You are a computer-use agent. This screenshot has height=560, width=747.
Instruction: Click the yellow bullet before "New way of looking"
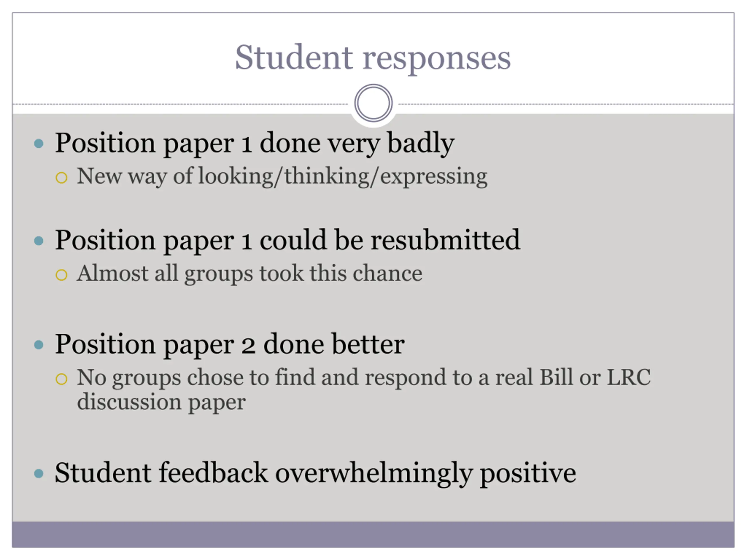click(x=62, y=178)
